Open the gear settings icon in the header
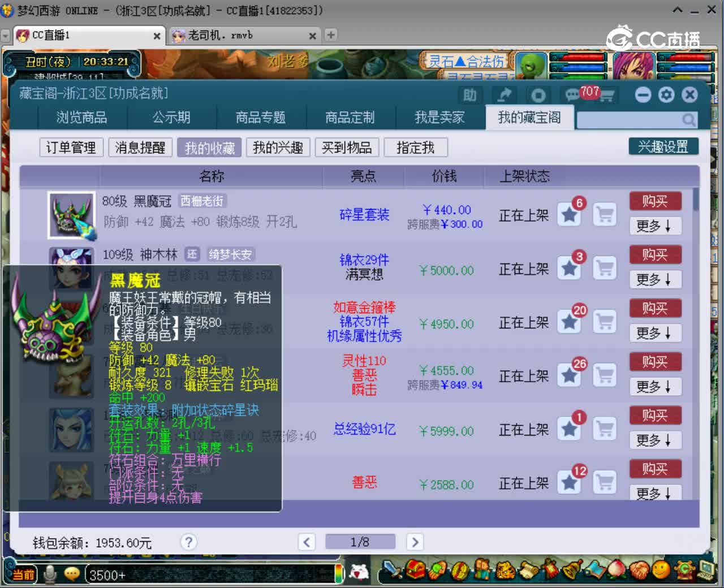724x588 pixels. tap(666, 95)
